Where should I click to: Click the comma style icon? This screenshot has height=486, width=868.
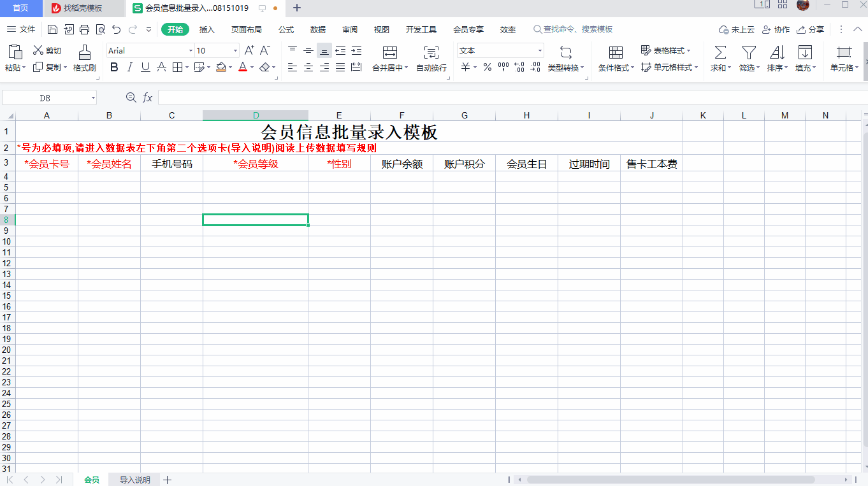coord(503,68)
